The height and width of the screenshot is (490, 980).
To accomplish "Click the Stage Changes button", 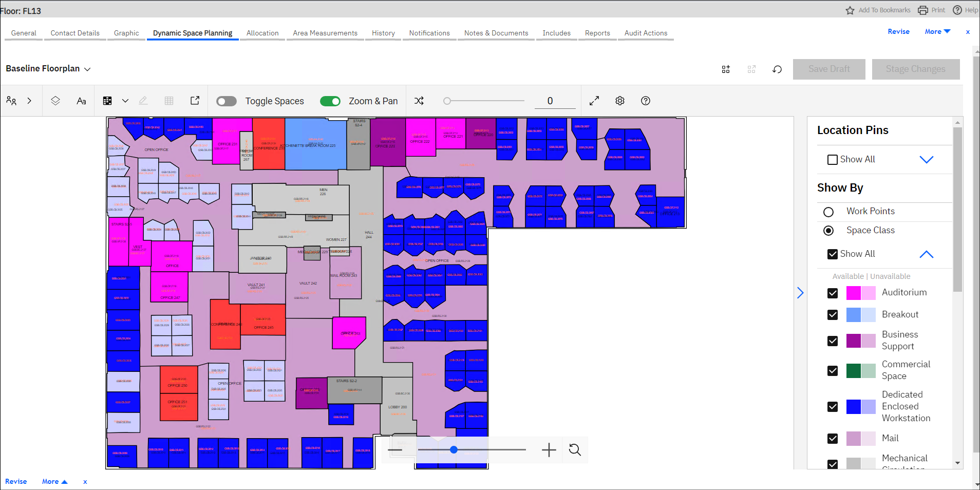I will click(915, 69).
